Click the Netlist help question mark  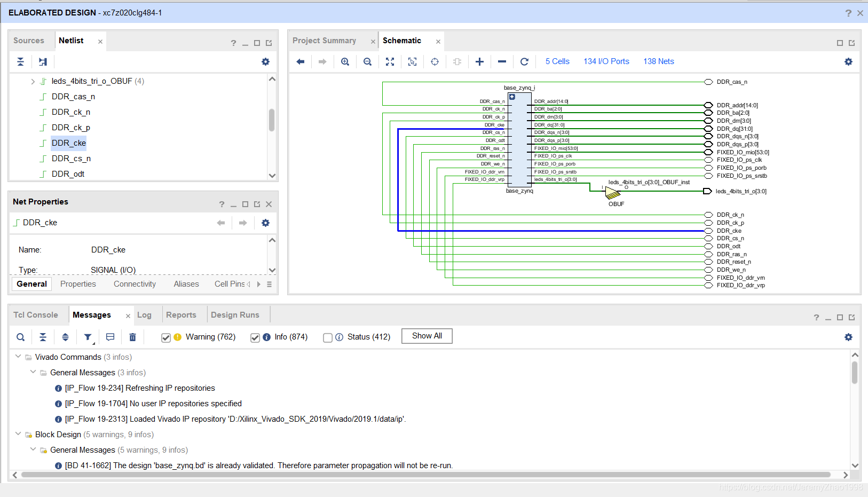click(x=233, y=43)
